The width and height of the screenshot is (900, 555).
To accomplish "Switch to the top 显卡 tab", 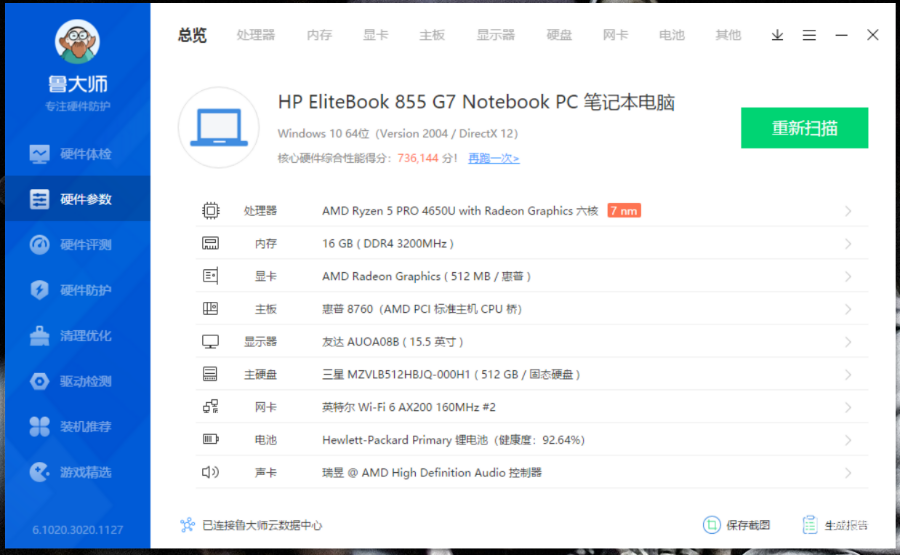I will tap(375, 35).
